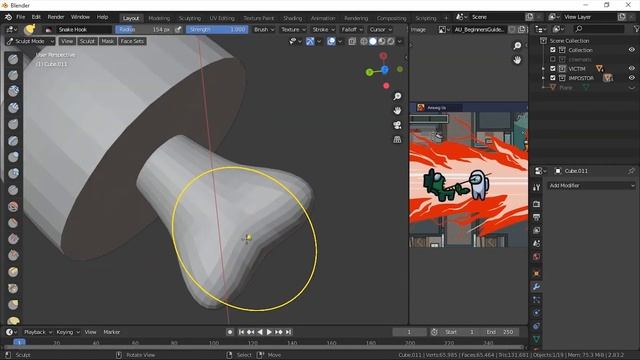The image size is (640, 360).
Task: Open the Physics properties tab
Action: tap(537, 313)
